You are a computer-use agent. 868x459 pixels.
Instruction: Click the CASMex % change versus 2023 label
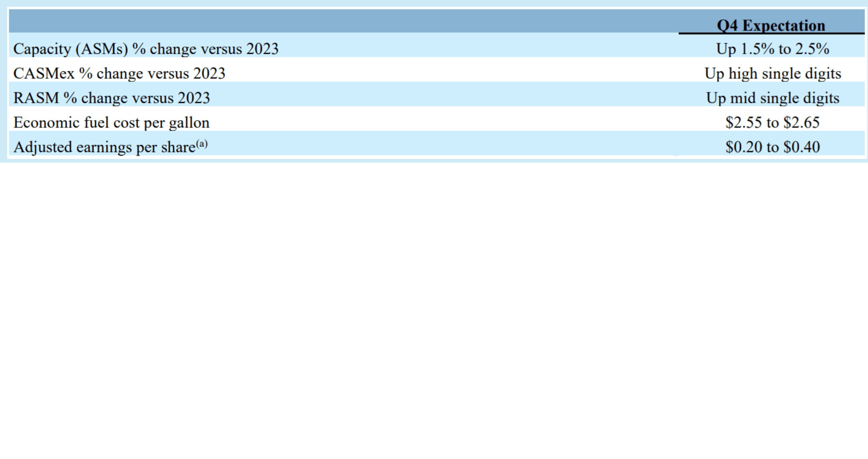point(119,74)
